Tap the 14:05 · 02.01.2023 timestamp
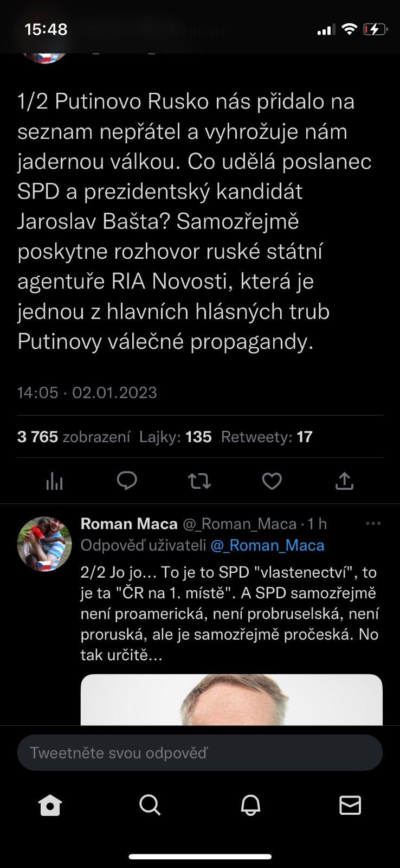Image resolution: width=400 pixels, height=868 pixels. click(87, 392)
